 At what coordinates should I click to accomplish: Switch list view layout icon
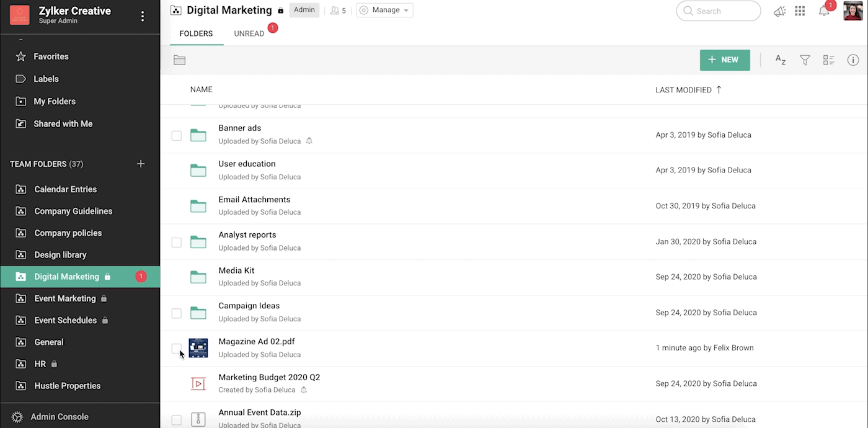(829, 60)
